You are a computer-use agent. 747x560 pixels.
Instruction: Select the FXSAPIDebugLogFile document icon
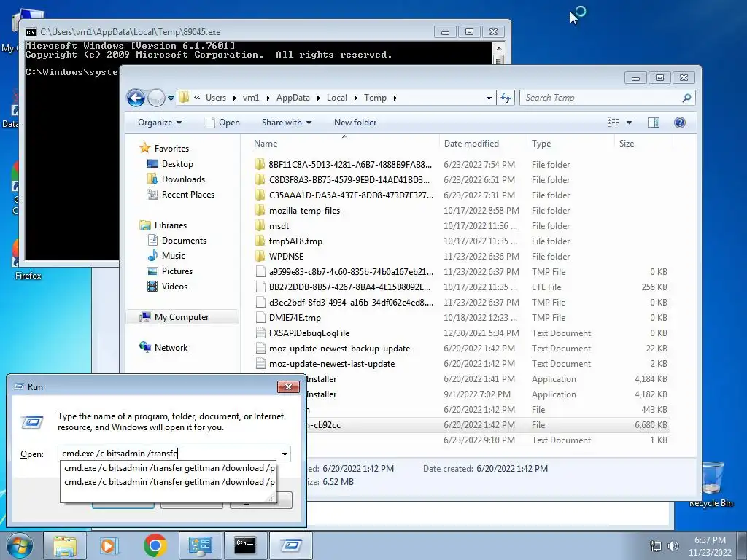[260, 332]
